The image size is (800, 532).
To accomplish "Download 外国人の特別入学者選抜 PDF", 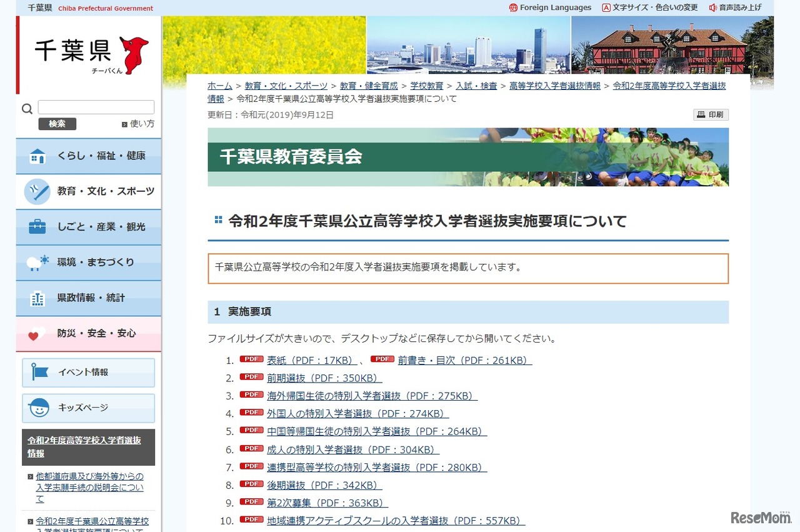I will pos(358,414).
